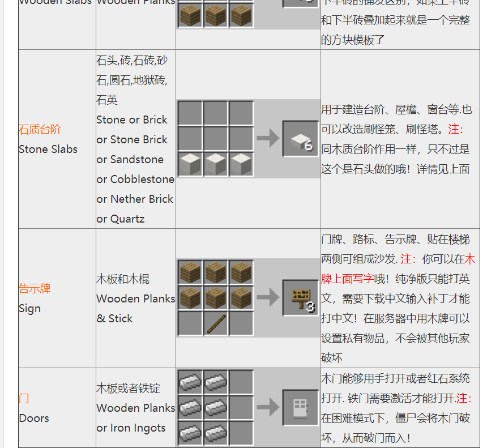Open the 告示牌 link
Screen dimensions: 487x448
(35, 288)
